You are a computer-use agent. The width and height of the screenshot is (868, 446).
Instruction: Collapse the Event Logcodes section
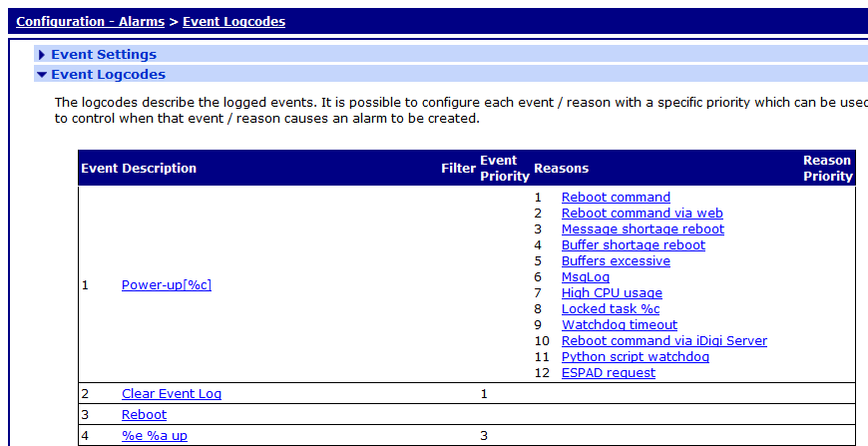(108, 75)
